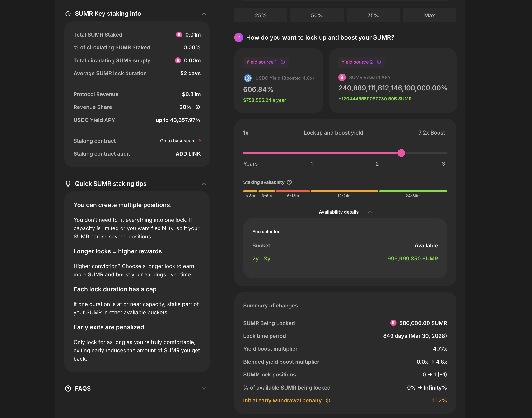The width and height of the screenshot is (532, 418).
Task: Click the Yield source 2 info icon
Action: [x=379, y=62]
